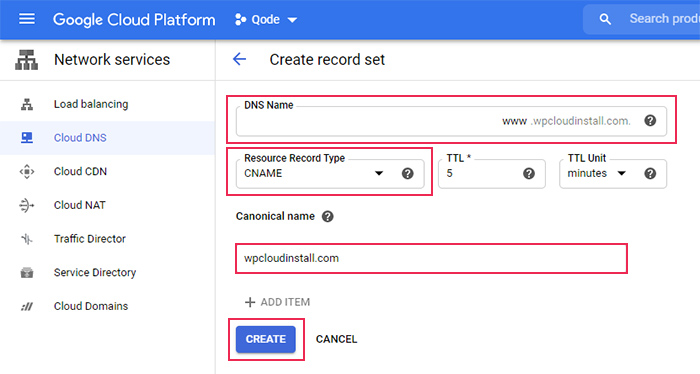Click the Cloud DNS icon
Image resolution: width=700 pixels, height=374 pixels.
pos(27,138)
